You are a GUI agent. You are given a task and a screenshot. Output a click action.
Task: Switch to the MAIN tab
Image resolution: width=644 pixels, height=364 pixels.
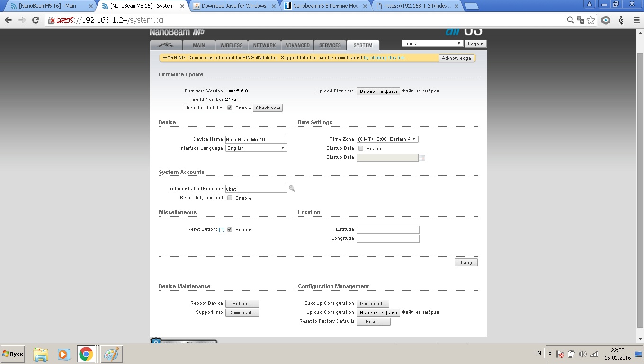199,45
